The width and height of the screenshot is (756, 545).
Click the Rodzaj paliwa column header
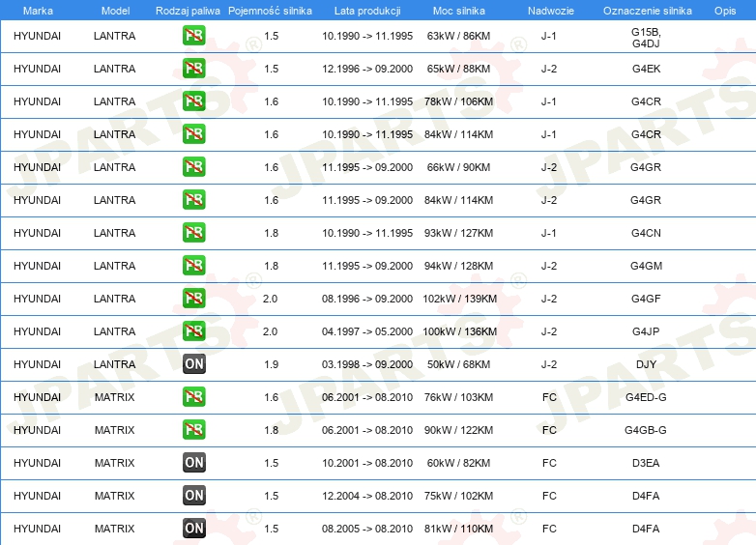tap(188, 11)
